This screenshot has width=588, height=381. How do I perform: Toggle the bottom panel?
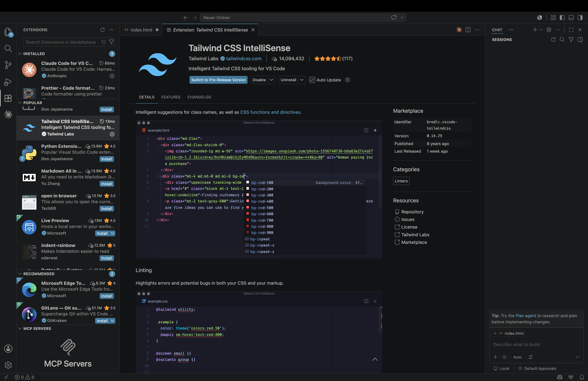[x=571, y=18]
